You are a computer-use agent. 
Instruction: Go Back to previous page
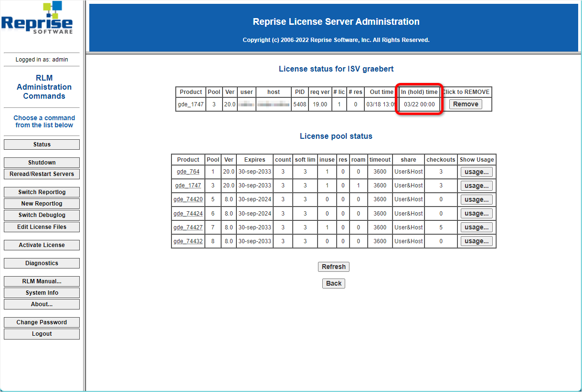coord(334,284)
